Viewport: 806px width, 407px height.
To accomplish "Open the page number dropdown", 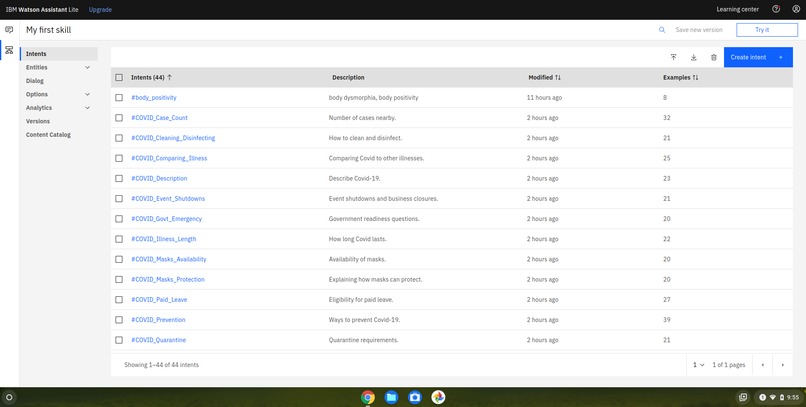I will pos(698,365).
